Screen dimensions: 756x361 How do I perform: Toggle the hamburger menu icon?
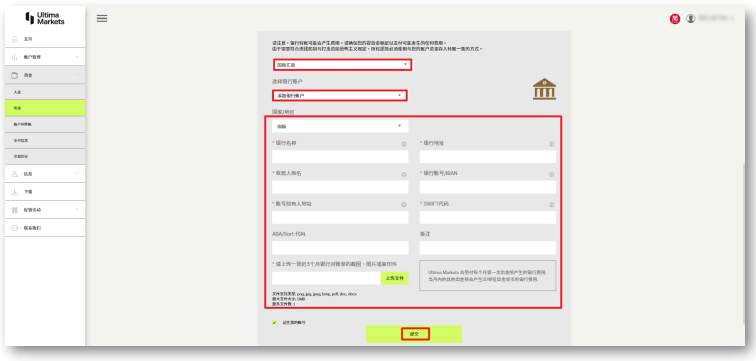102,18
